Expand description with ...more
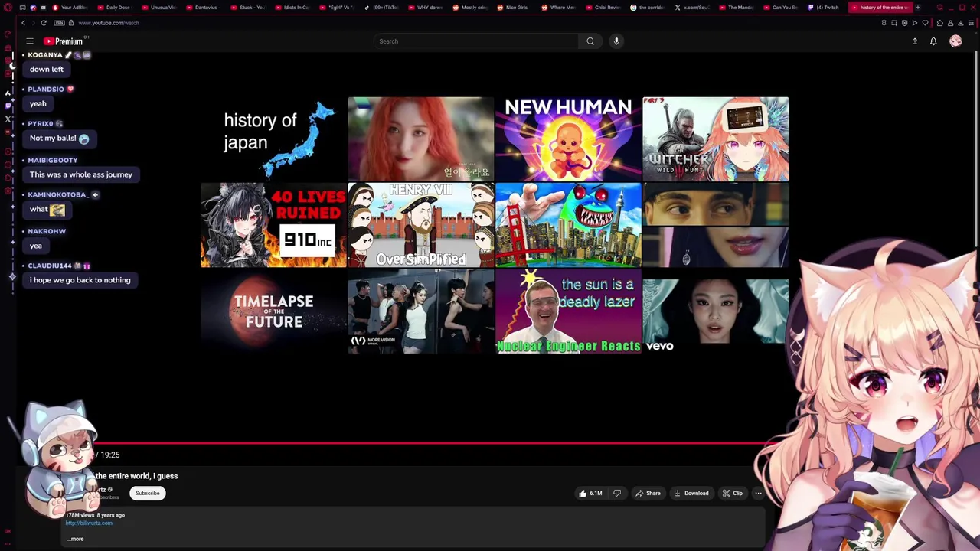Screen dimensions: 980x551 75,539
